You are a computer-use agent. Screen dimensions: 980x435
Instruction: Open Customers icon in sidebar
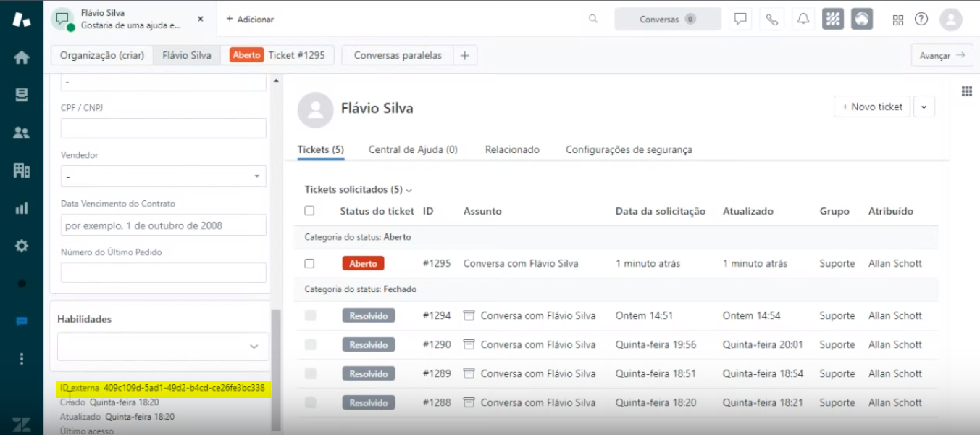pos(21,133)
